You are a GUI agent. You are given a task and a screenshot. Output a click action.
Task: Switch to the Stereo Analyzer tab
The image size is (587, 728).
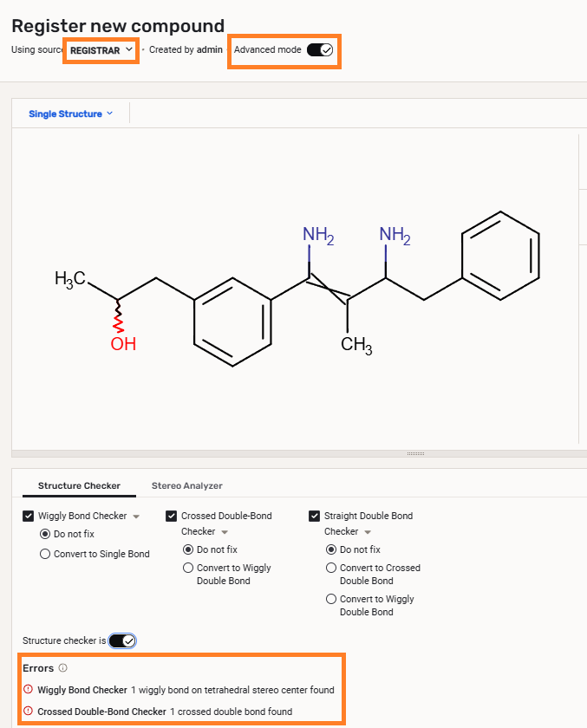186,485
